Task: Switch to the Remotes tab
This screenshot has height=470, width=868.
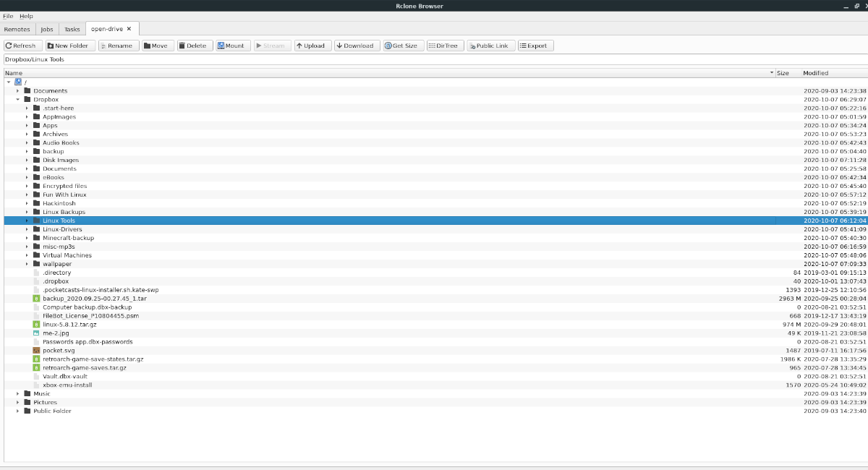Action: click(17, 29)
